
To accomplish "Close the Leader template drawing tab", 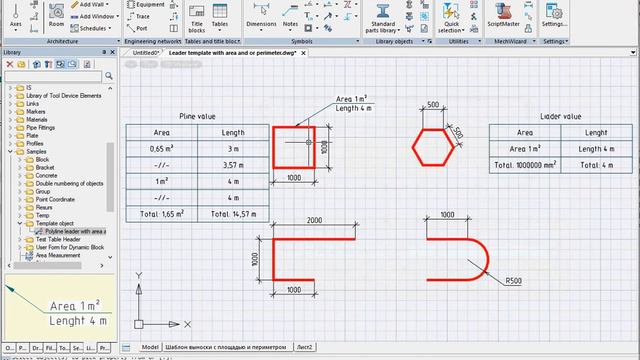I will [x=303, y=53].
